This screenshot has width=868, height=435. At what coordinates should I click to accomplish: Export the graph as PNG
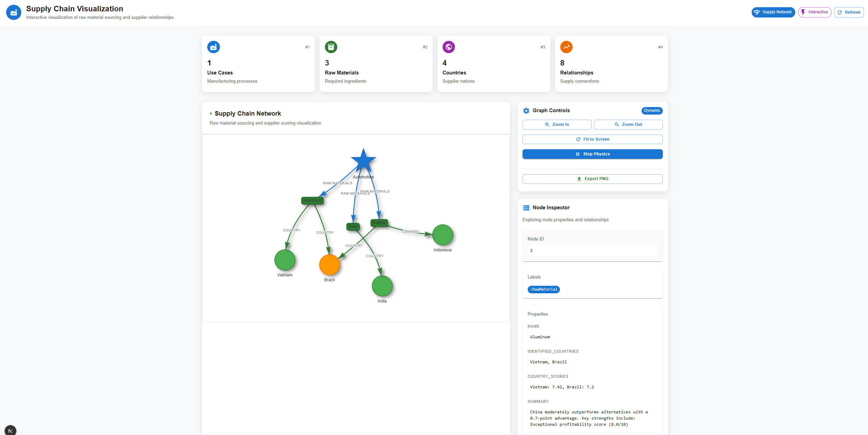(x=592, y=179)
